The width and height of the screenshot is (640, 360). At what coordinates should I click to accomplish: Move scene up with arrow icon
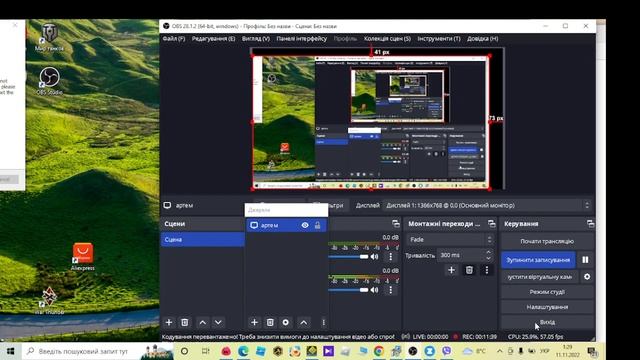click(202, 322)
